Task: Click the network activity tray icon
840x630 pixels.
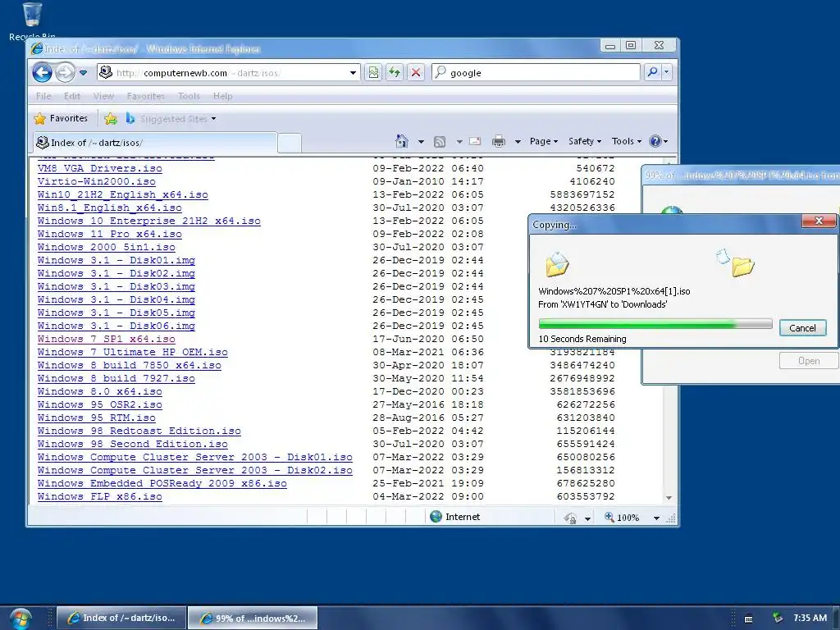Action: coord(778,619)
